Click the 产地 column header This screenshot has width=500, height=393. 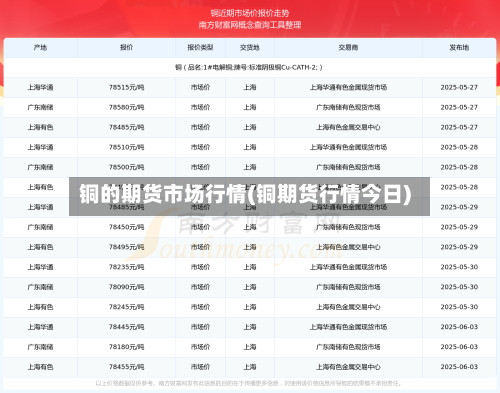[40, 48]
